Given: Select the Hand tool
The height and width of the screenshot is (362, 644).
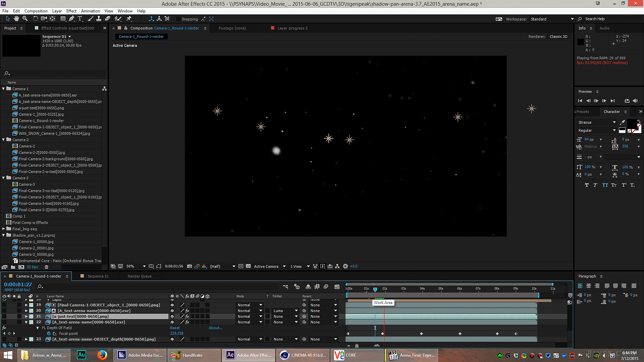Looking at the screenshot, I should point(16,19).
